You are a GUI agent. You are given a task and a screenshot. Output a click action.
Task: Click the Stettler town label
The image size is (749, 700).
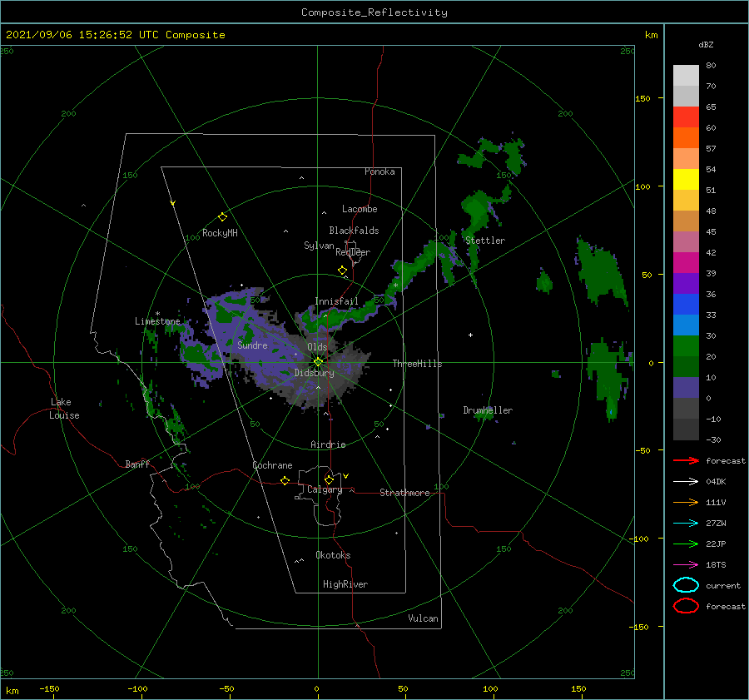[485, 241]
